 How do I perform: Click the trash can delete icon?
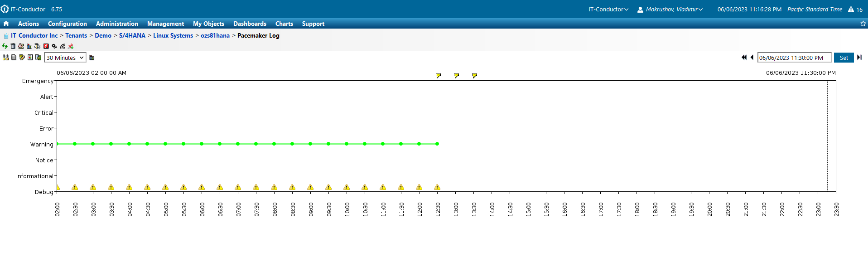(x=13, y=46)
